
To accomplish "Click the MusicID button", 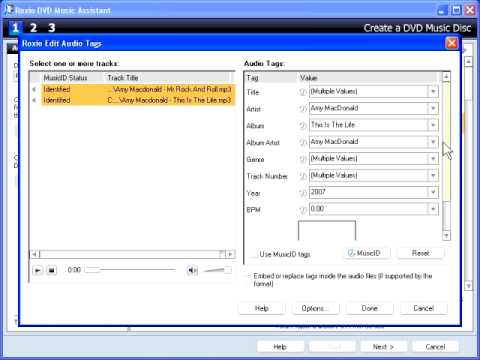I will tap(366, 253).
